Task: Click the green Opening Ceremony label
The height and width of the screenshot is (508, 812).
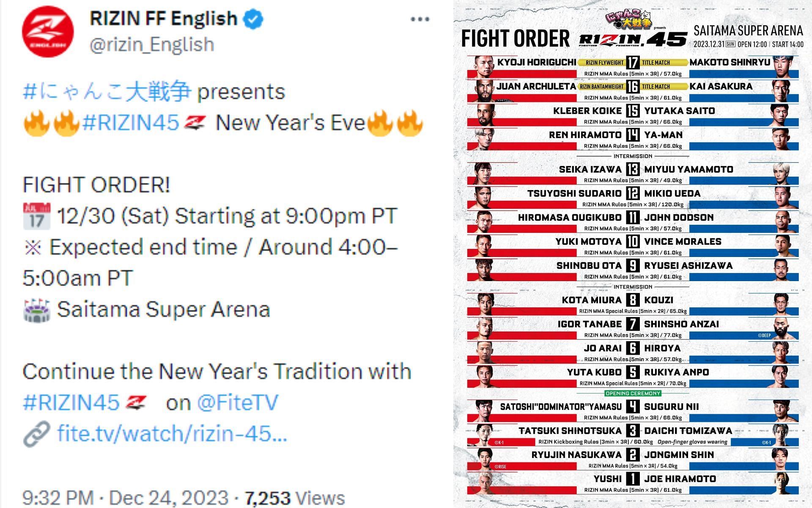Action: (633, 394)
